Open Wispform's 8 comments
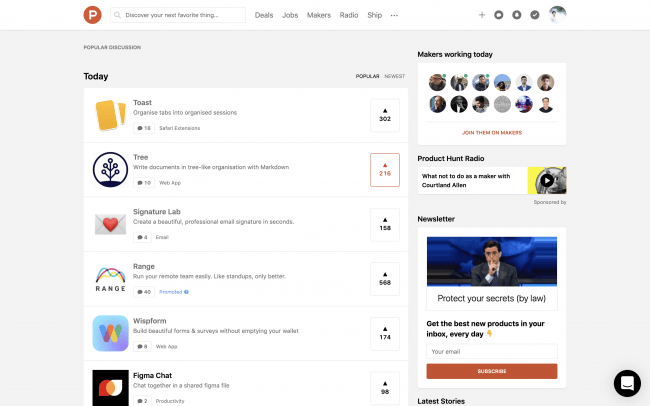 (x=142, y=346)
